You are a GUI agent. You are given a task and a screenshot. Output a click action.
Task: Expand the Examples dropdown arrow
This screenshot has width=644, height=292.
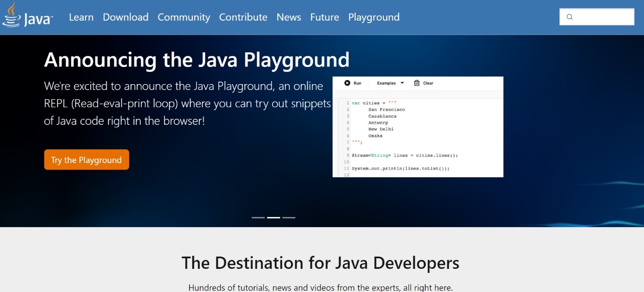402,83
